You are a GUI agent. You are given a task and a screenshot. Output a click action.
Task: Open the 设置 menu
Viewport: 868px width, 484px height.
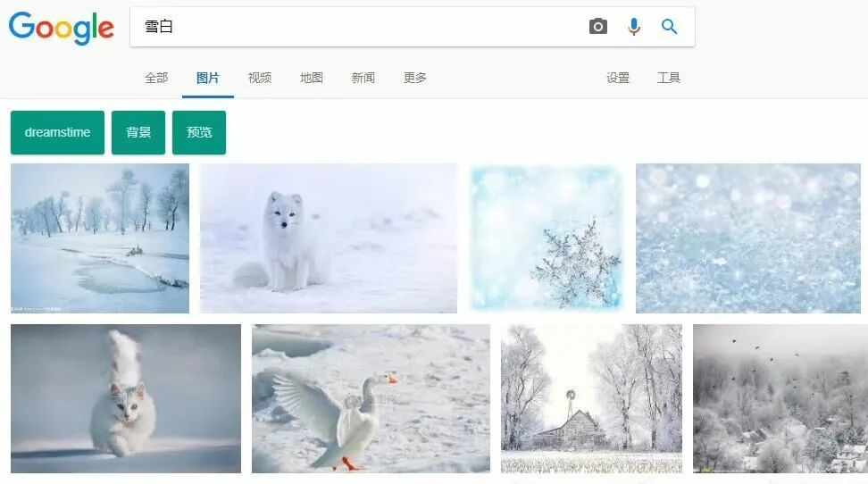tap(618, 78)
